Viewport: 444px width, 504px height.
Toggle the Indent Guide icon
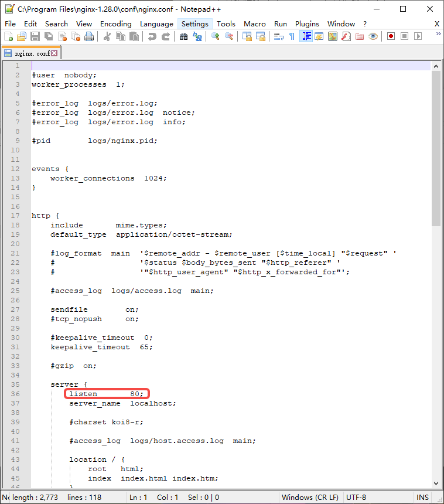tap(306, 36)
